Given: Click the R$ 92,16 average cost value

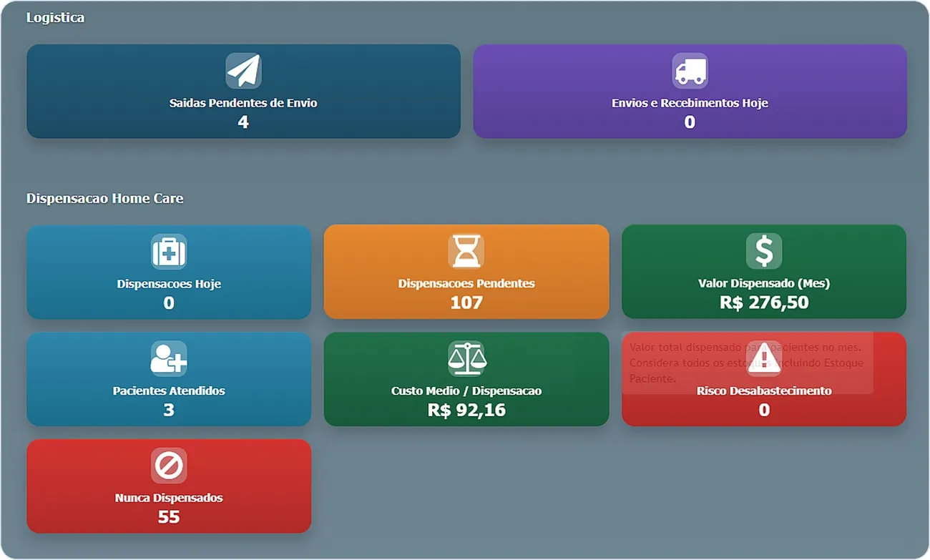Looking at the screenshot, I should 466,411.
